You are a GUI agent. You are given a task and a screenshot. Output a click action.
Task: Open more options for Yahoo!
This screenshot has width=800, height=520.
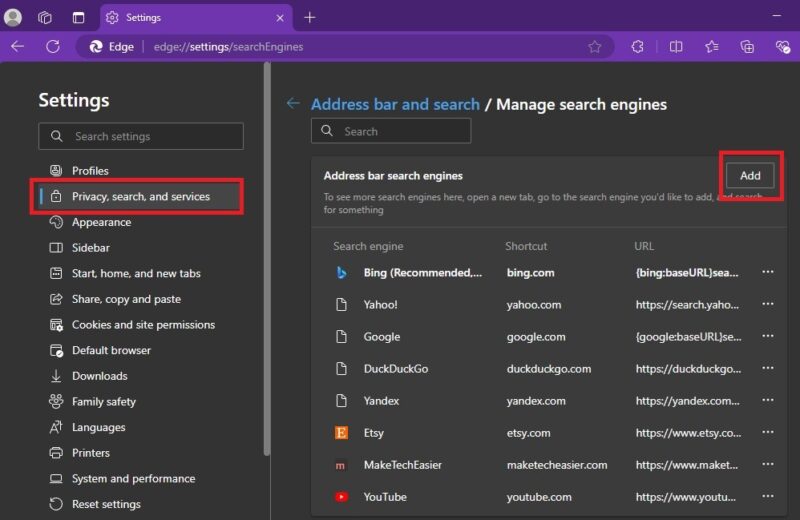[768, 304]
